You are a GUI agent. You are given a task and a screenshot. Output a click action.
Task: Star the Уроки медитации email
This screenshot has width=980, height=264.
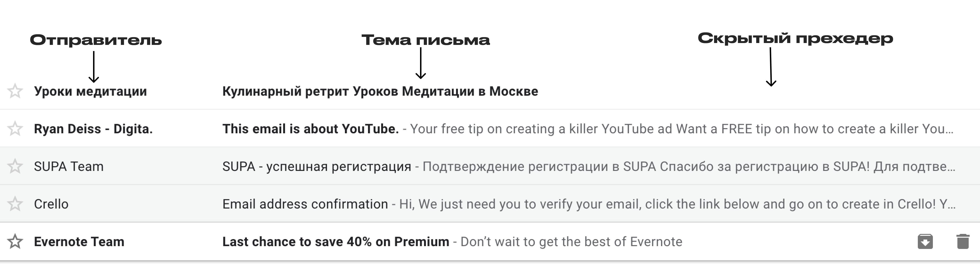[15, 91]
